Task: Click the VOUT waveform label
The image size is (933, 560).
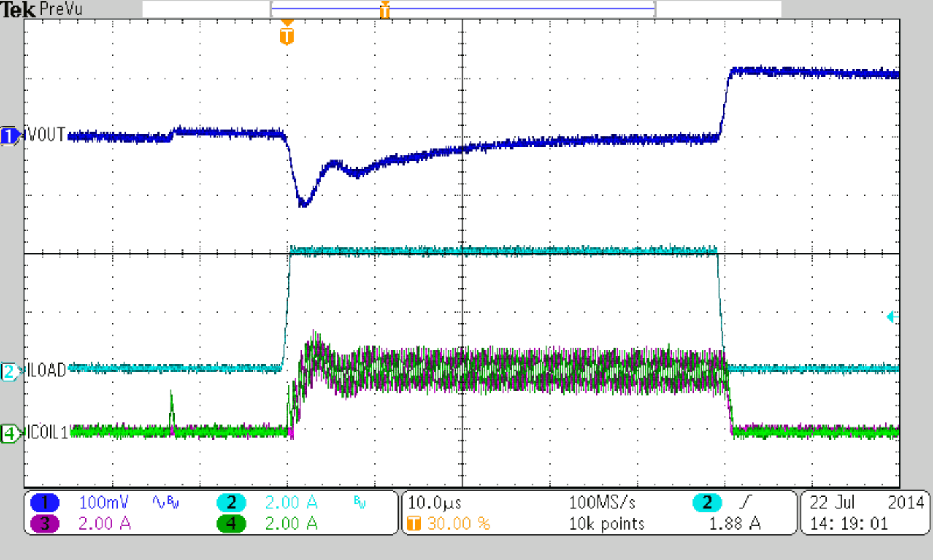Action: pyautogui.click(x=46, y=136)
